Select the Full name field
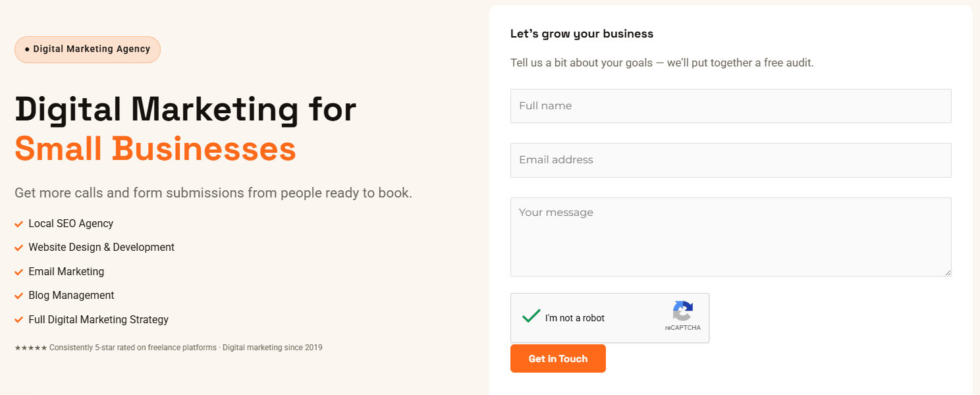 point(730,106)
